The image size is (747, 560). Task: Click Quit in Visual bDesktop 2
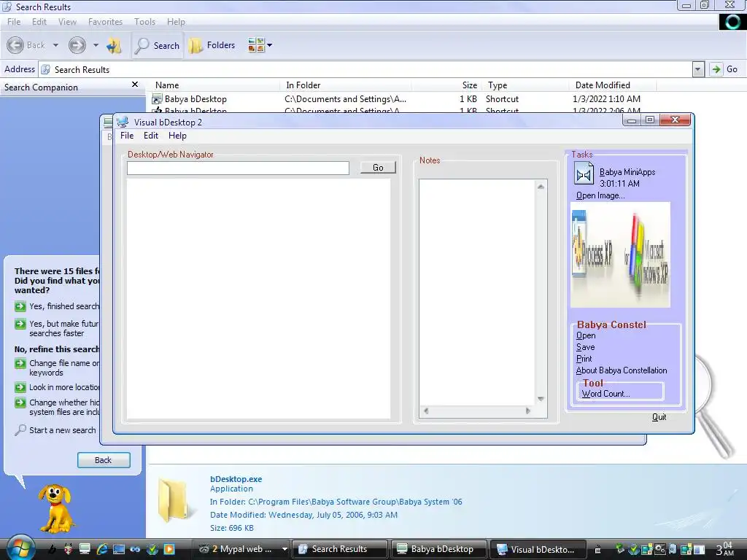[659, 417]
